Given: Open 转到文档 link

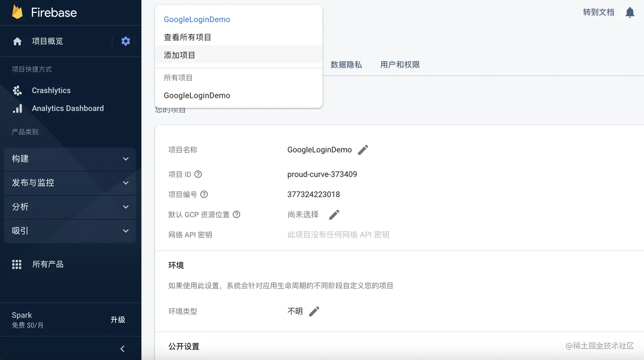Looking at the screenshot, I should 598,12.
